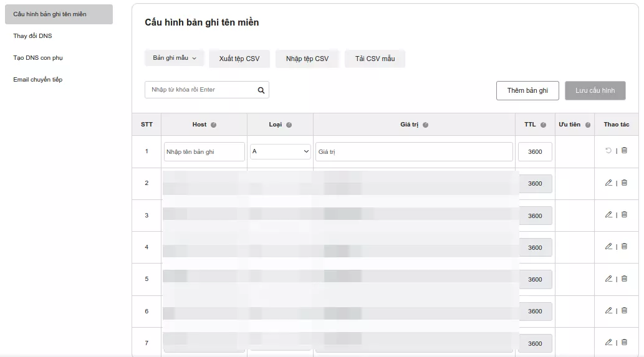Open the record type dropdown showing A
The image size is (644, 357).
click(280, 151)
